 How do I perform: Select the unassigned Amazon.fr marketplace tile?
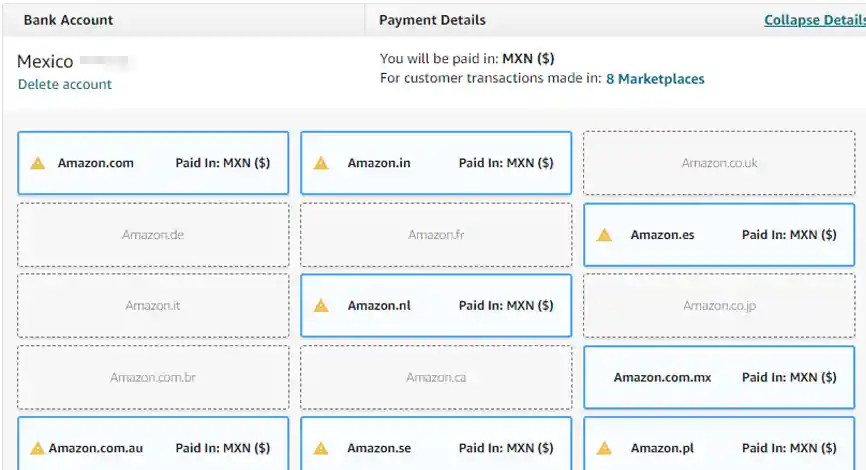tap(436, 235)
